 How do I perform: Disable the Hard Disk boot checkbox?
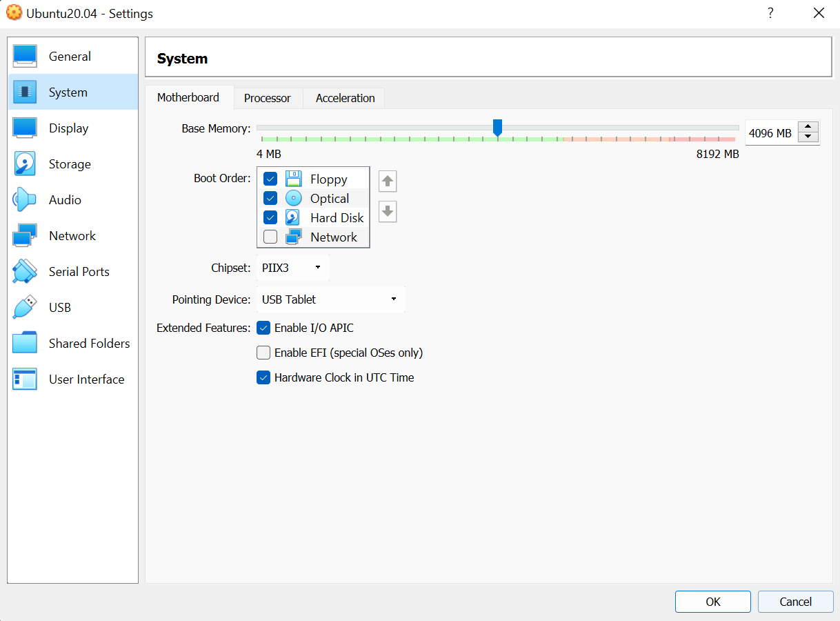(x=270, y=217)
